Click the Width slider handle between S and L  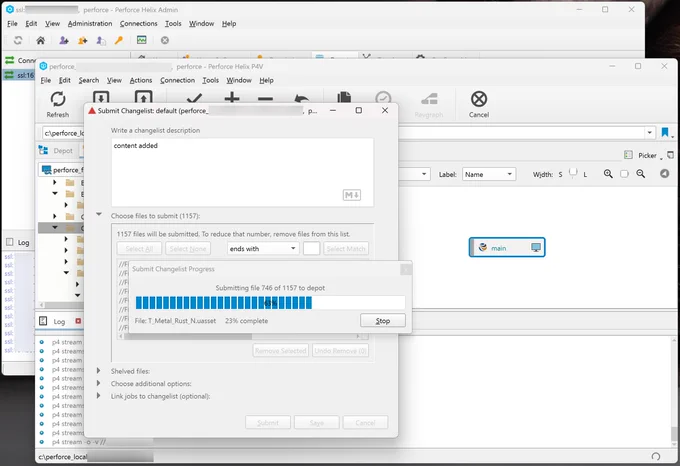[573, 173]
